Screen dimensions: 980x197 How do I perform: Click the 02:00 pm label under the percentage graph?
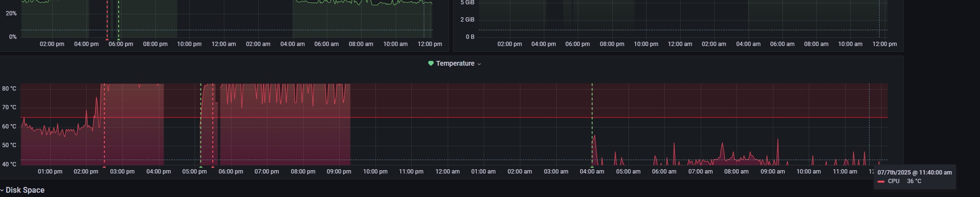tap(52, 44)
